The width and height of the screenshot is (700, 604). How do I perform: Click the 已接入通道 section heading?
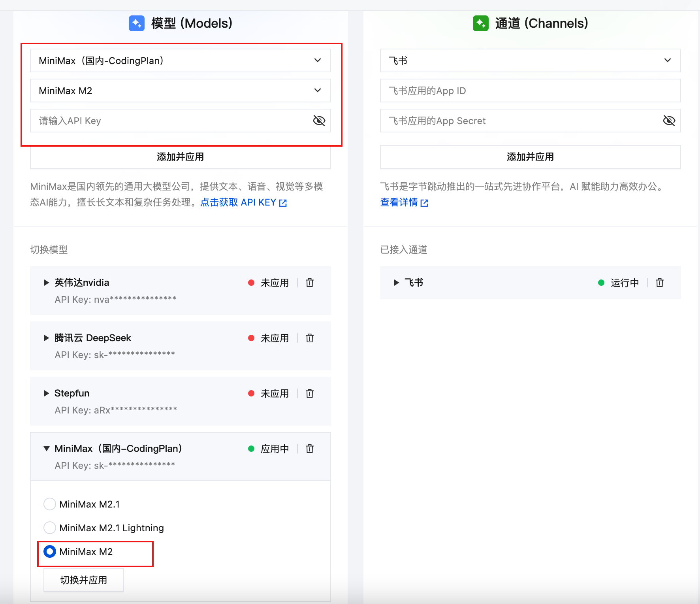[404, 250]
